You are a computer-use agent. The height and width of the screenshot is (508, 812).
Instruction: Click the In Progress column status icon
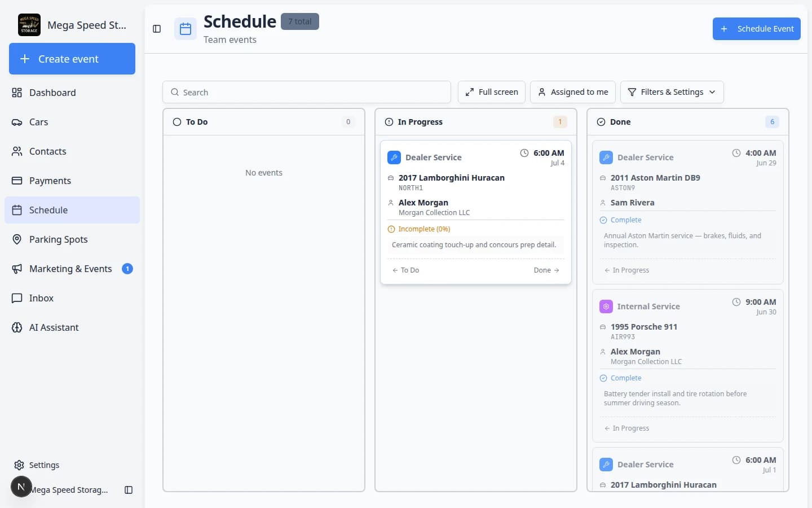click(389, 122)
